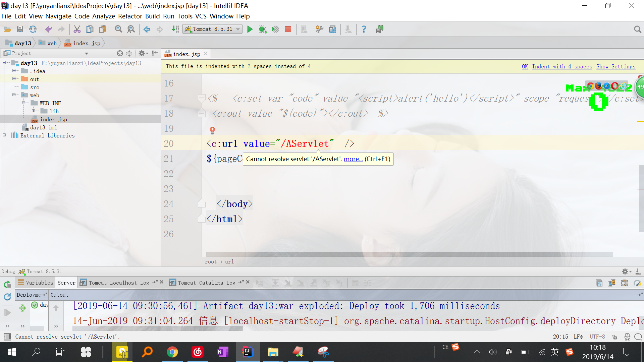Collapse the WEB-INF folder node
The height and width of the screenshot is (362, 644).
(x=24, y=103)
